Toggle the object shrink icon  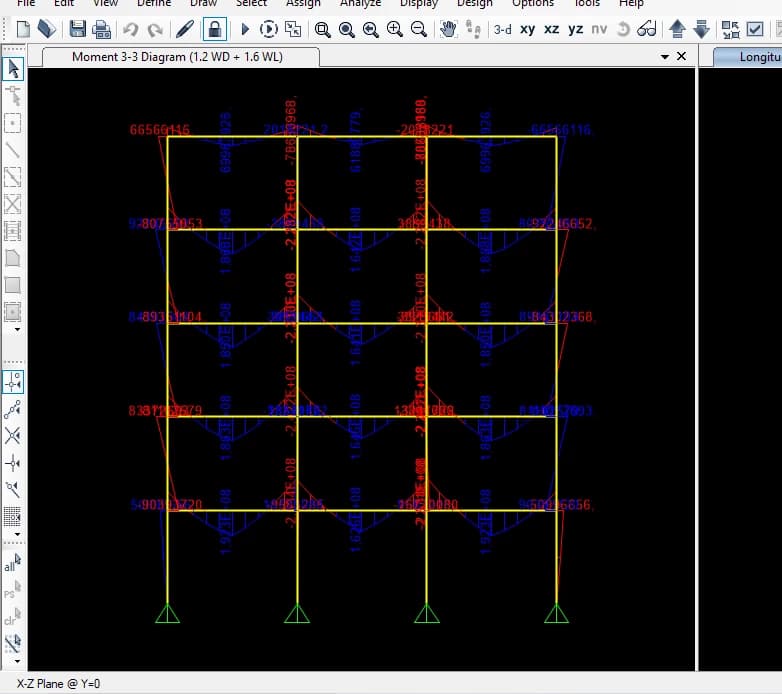731,29
